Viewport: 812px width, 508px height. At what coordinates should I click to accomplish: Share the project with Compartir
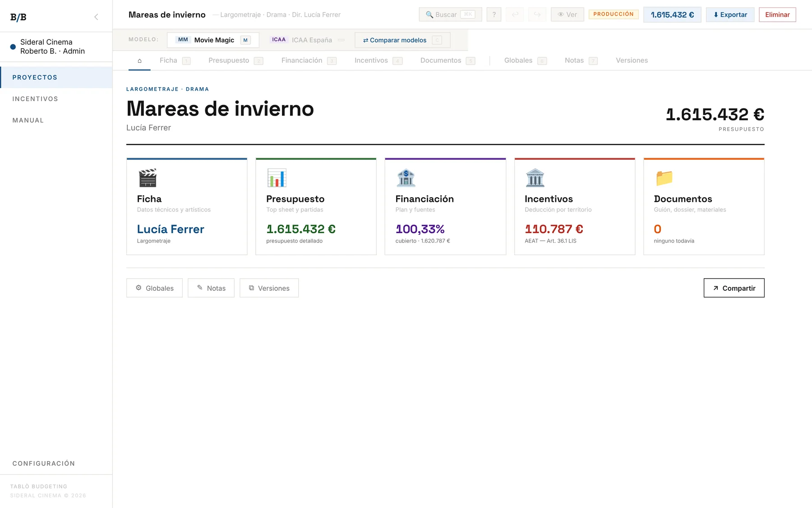coord(734,288)
